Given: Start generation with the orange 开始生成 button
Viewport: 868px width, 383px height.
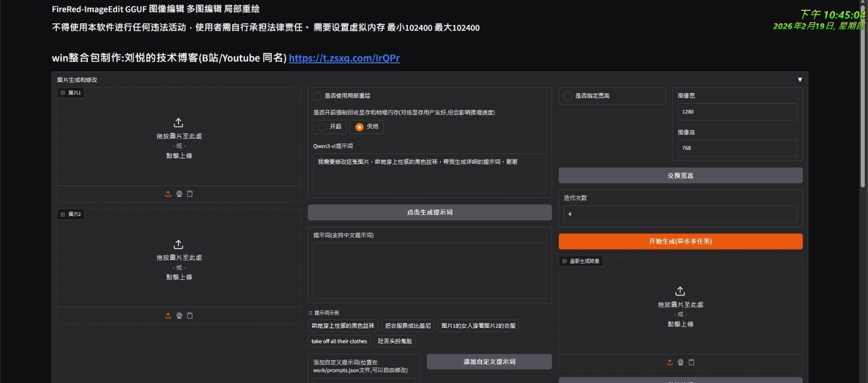Looking at the screenshot, I should (x=680, y=241).
